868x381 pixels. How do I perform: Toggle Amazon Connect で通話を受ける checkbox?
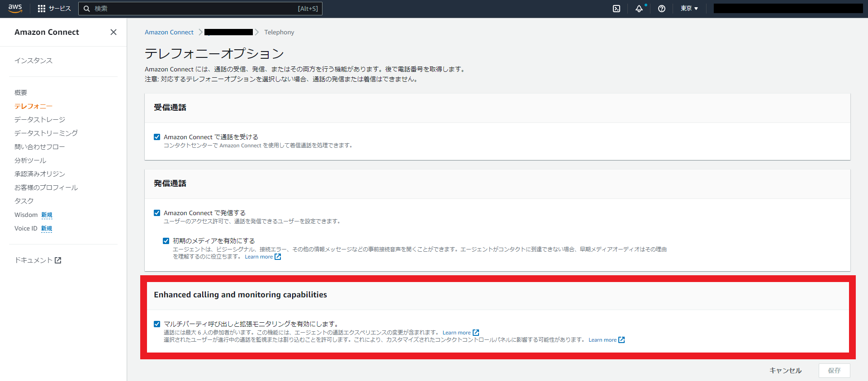click(x=157, y=137)
